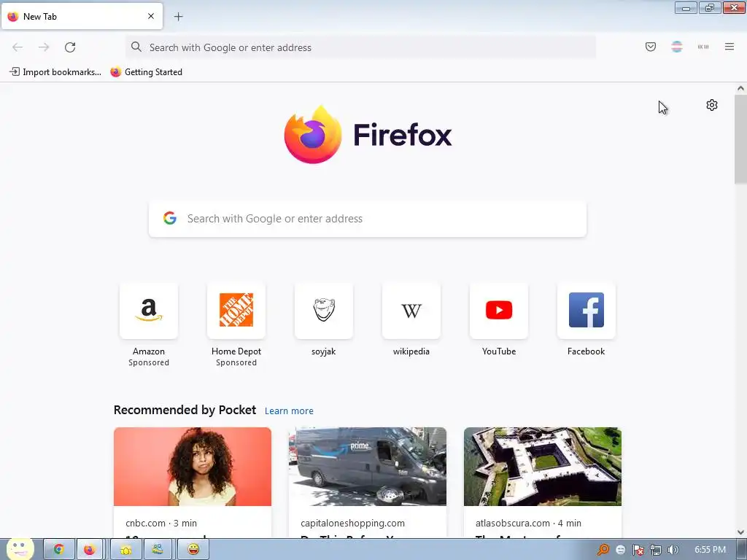Click the Action Center flag tray icon
This screenshot has height=560, width=747.
point(638,550)
